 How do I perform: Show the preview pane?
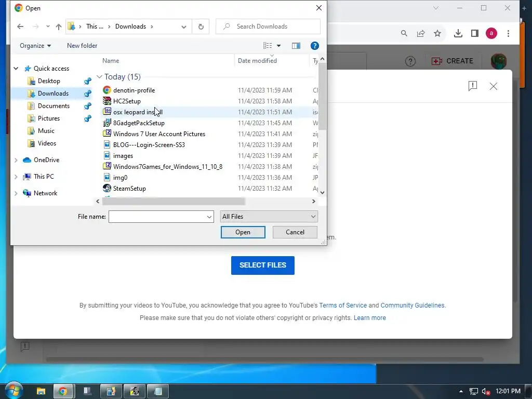[x=296, y=46]
